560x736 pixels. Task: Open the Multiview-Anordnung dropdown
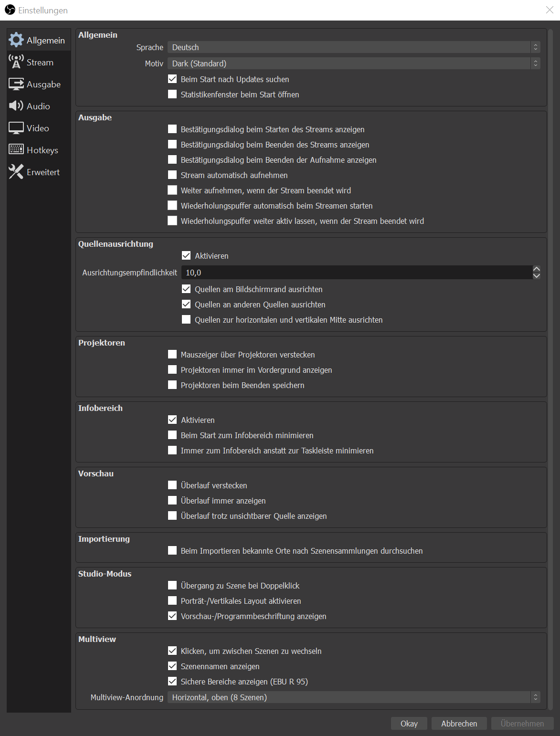(x=353, y=697)
